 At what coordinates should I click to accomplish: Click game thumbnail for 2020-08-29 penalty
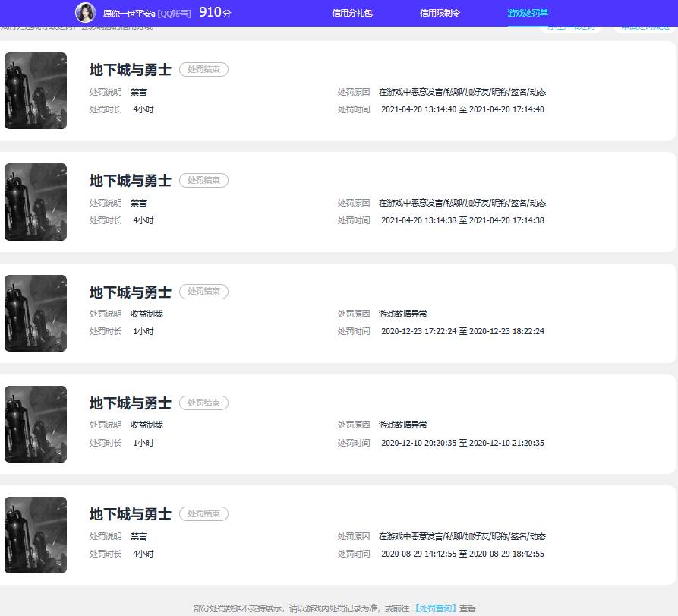click(x=36, y=535)
